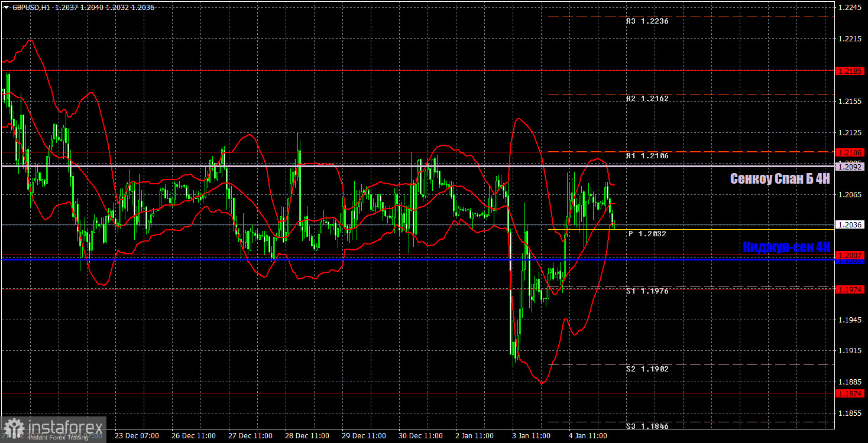
Task: Click the 4 Jan 11:00 time label
Action: (588, 436)
